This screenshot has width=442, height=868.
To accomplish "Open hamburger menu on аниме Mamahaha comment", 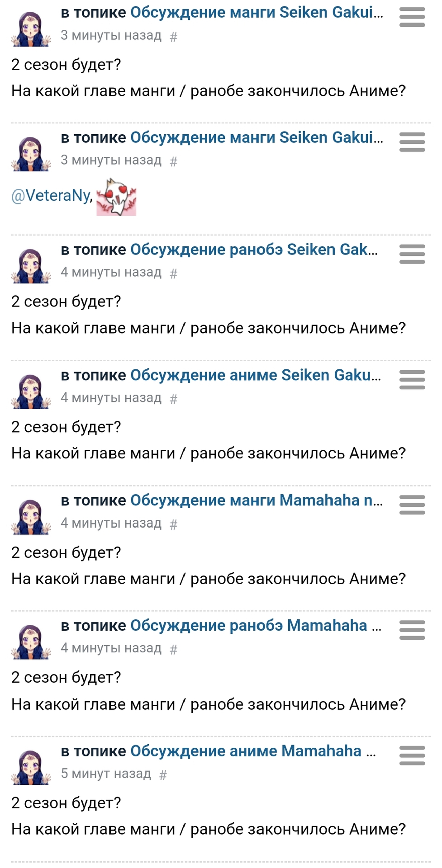I will click(x=412, y=755).
